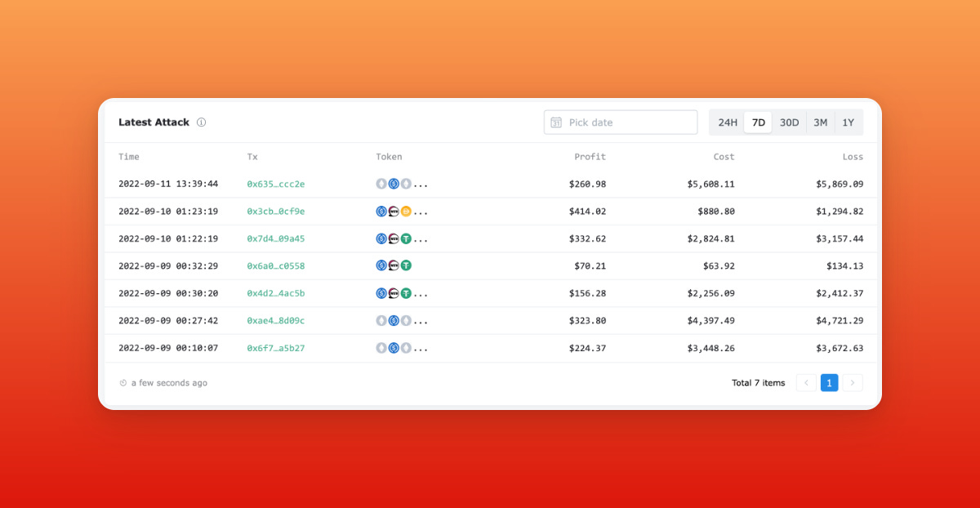Click timestamp 2022-09-09 00:30:20

click(168, 293)
